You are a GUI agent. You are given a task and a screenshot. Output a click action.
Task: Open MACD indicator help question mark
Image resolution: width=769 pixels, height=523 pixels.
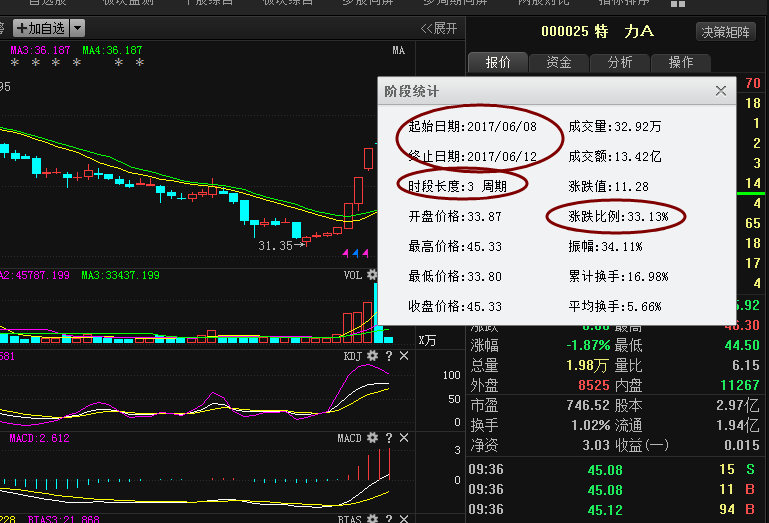click(388, 438)
